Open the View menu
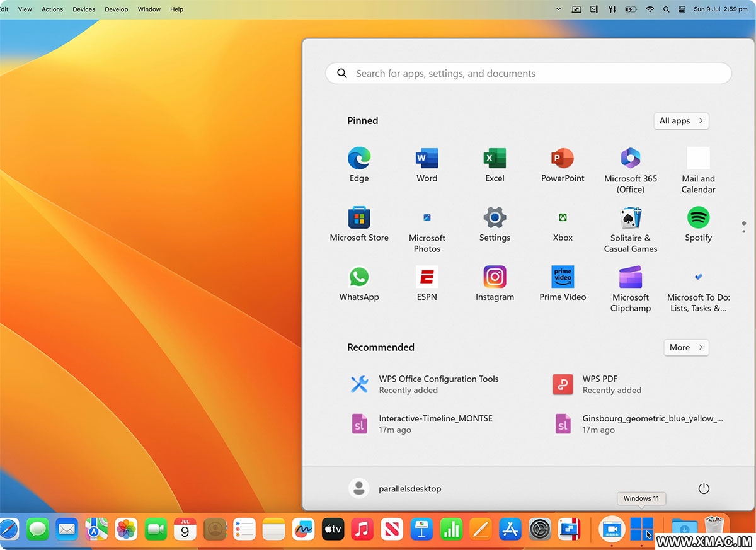Screen dimensions: 756x550 click(25, 9)
